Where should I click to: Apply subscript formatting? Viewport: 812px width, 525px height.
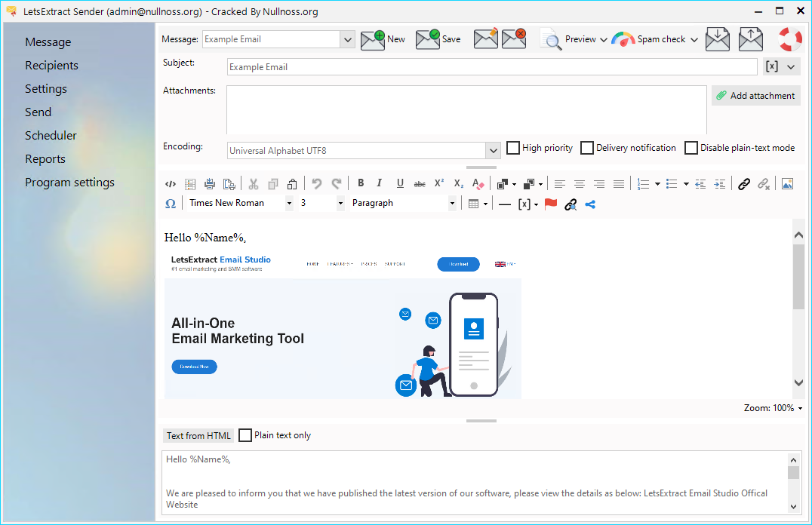[x=459, y=184]
